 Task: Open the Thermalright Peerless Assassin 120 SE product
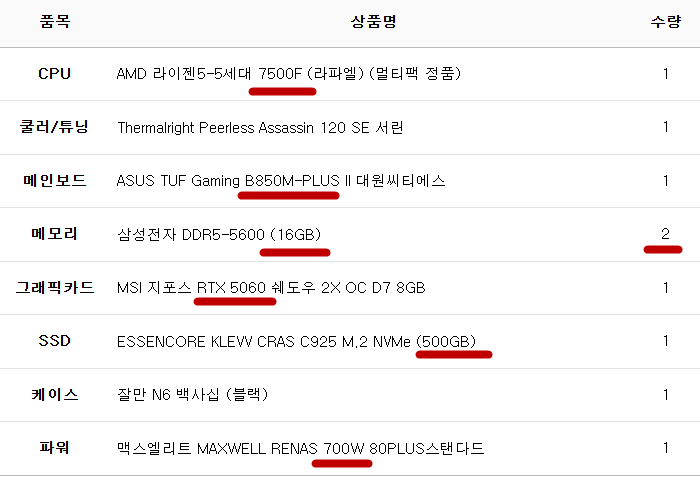click(x=260, y=128)
